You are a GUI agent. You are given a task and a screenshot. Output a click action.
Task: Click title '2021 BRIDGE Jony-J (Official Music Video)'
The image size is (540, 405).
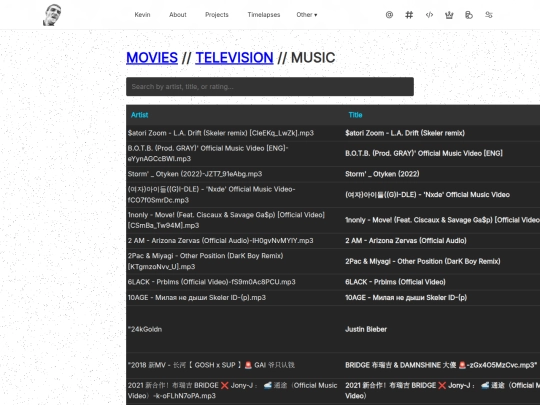[443, 391]
